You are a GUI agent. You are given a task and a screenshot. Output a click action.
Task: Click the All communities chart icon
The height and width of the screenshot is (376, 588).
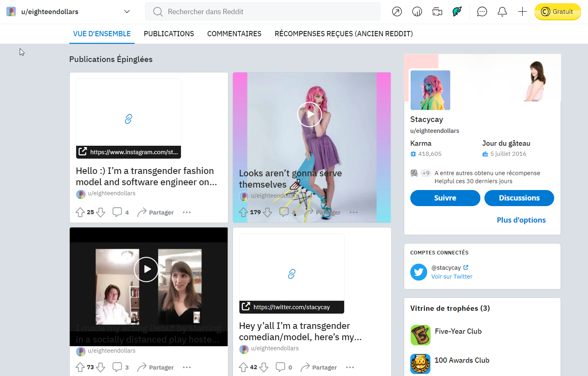[417, 12]
